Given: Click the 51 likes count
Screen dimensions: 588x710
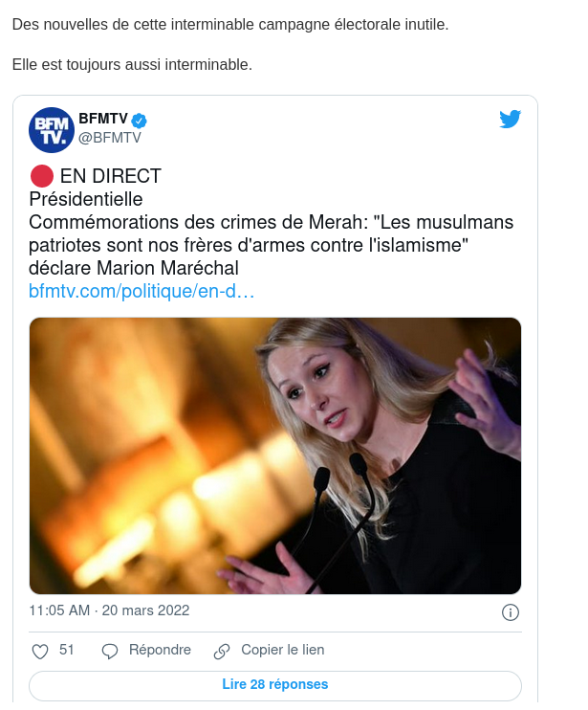Looking at the screenshot, I should [x=67, y=650].
